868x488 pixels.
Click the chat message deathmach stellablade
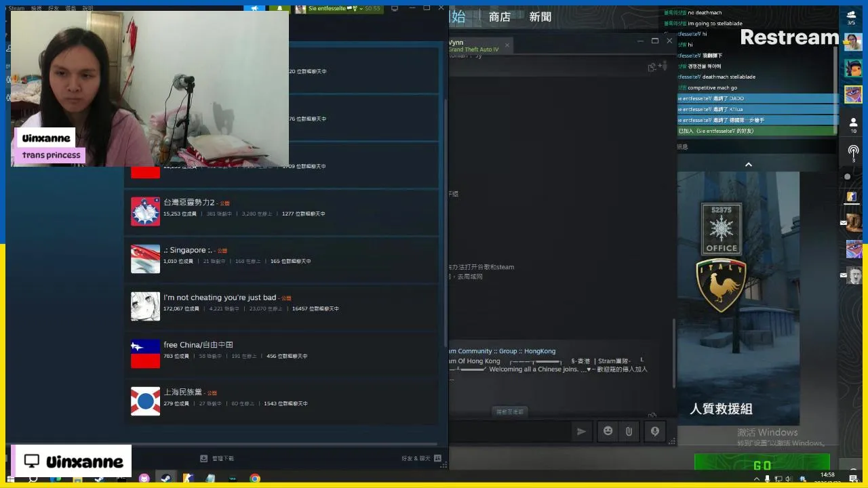point(728,77)
